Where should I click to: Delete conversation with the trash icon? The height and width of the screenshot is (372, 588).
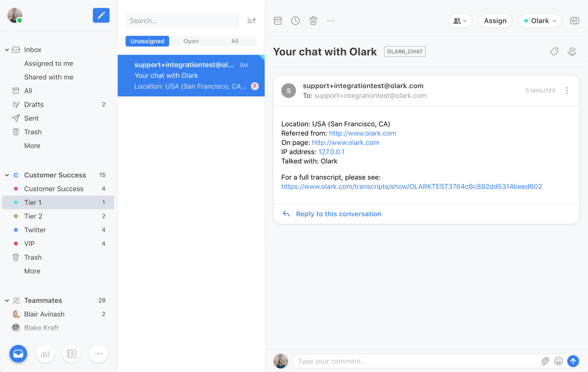click(313, 21)
